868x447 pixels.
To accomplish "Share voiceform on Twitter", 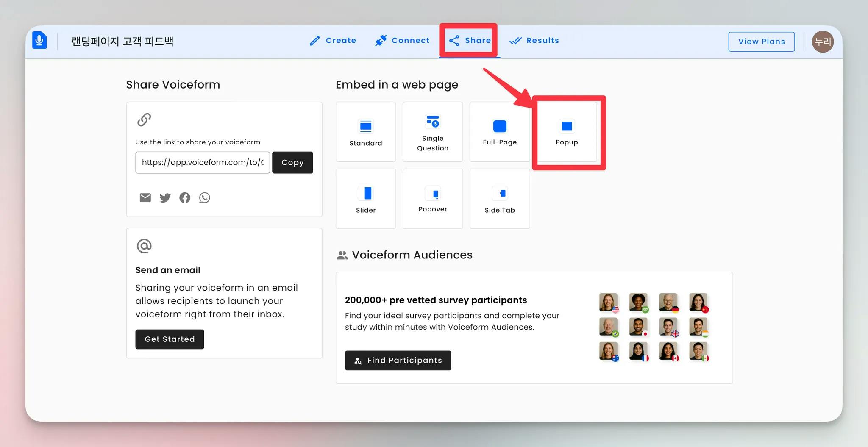I will tap(165, 198).
